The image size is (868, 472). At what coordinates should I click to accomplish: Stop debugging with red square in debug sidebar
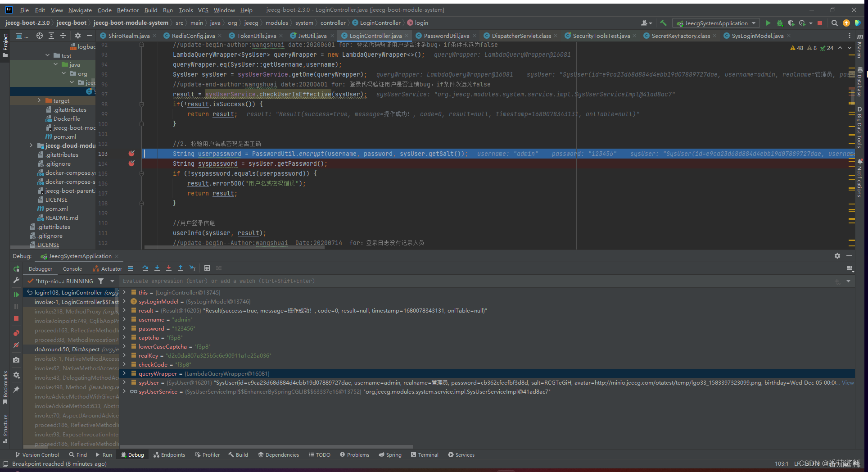[16, 318]
